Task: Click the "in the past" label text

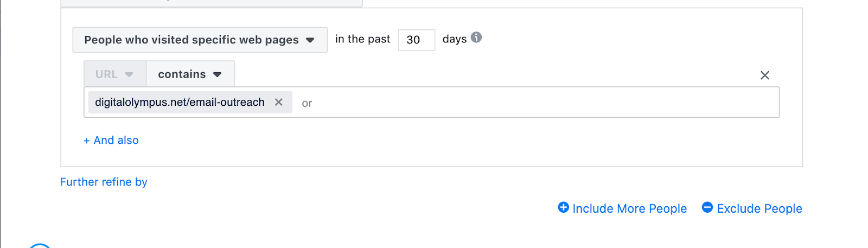Action: click(x=362, y=39)
